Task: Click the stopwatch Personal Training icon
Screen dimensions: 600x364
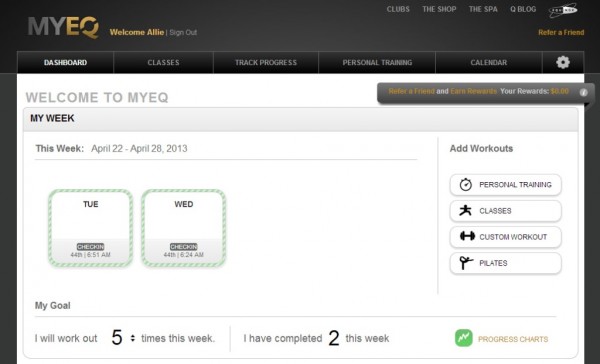Action: (x=465, y=184)
